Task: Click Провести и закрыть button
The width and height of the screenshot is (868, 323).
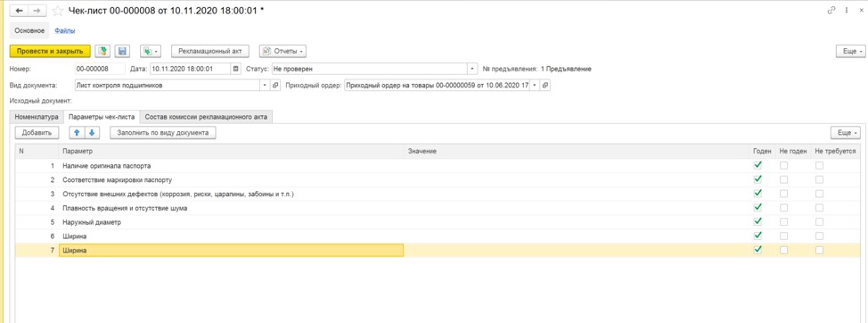Action: [50, 51]
